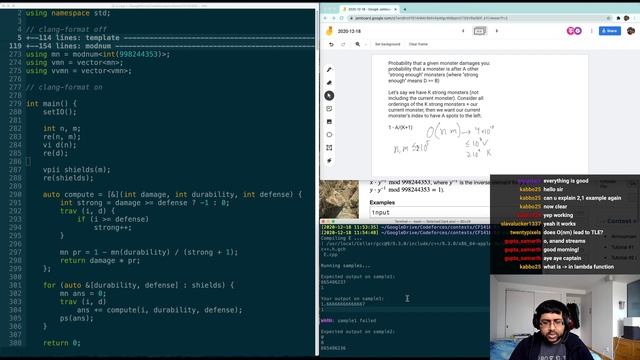Go to the next frame
The image size is (640, 360).
point(497,31)
